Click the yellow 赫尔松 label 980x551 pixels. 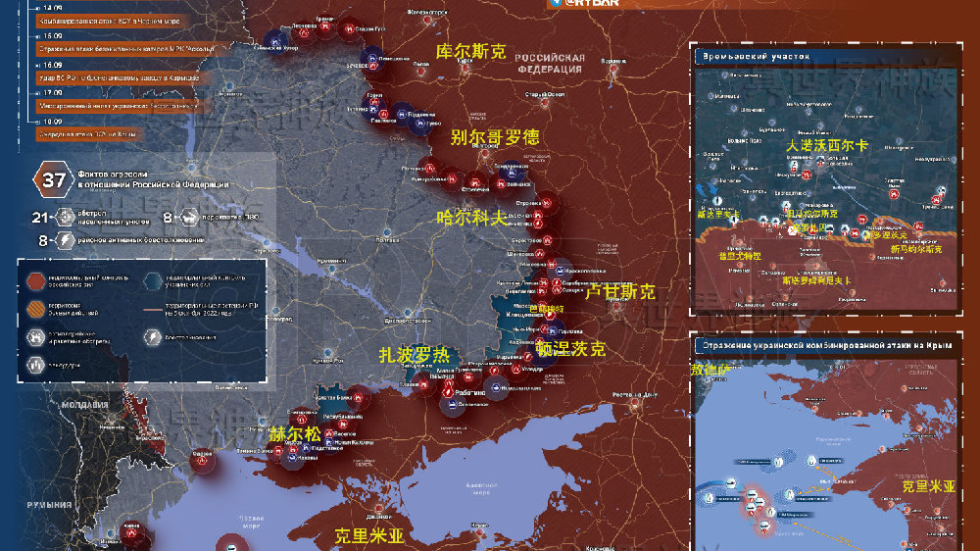295,433
